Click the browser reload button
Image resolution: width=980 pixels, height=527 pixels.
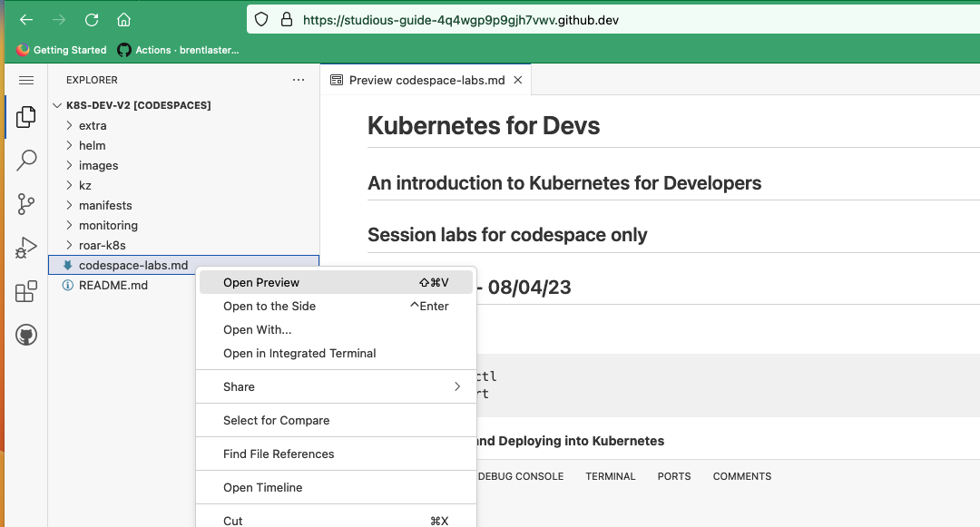tap(92, 20)
